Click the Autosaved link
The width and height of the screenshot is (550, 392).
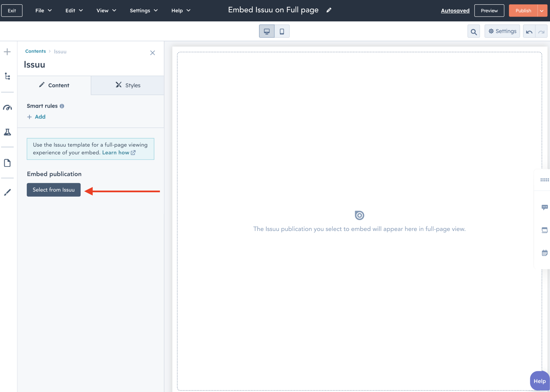[455, 11]
